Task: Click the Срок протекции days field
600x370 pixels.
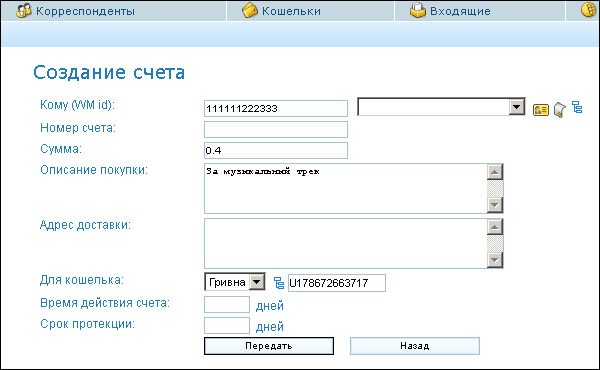Action: (227, 326)
